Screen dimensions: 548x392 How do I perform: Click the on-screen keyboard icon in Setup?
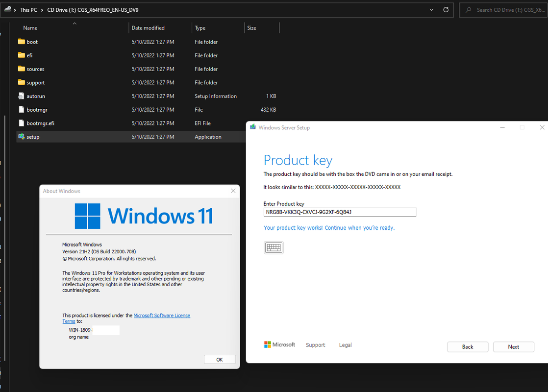[274, 248]
